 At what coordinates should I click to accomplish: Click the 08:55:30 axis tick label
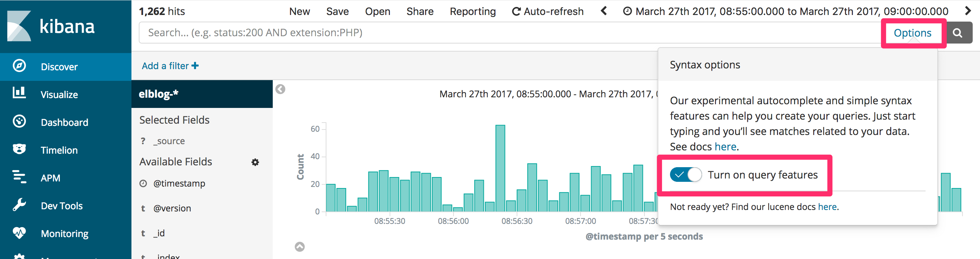(390, 221)
